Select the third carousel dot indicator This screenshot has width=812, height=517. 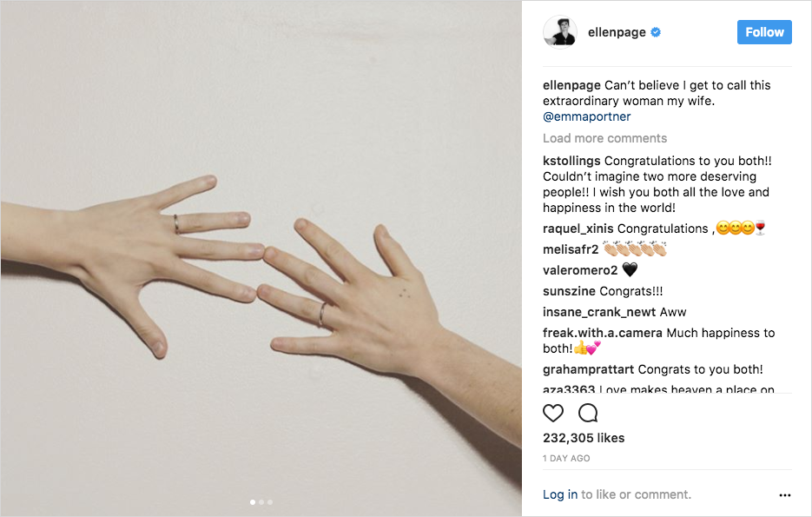270,502
